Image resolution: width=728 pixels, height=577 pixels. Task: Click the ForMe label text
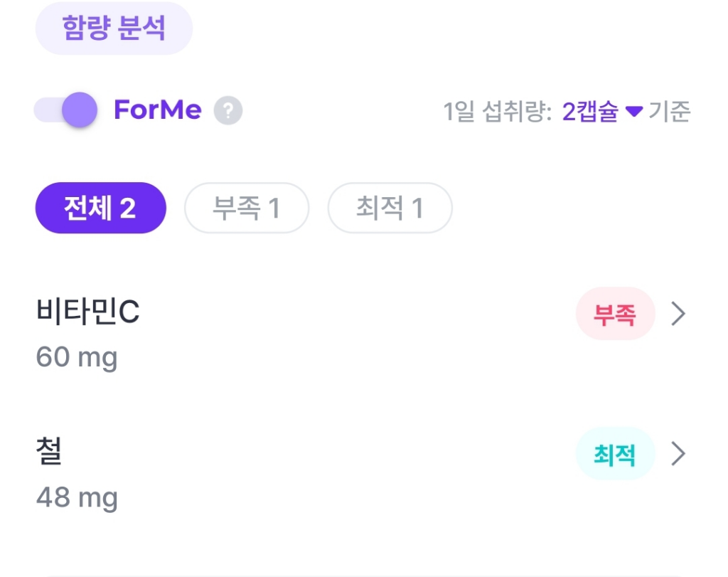point(157,111)
